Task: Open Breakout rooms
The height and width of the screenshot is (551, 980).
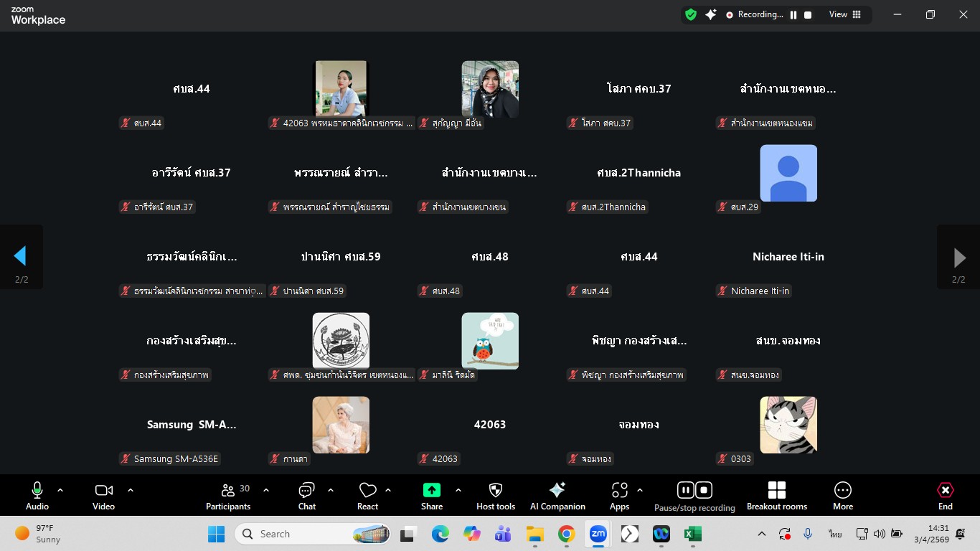Action: tap(777, 496)
